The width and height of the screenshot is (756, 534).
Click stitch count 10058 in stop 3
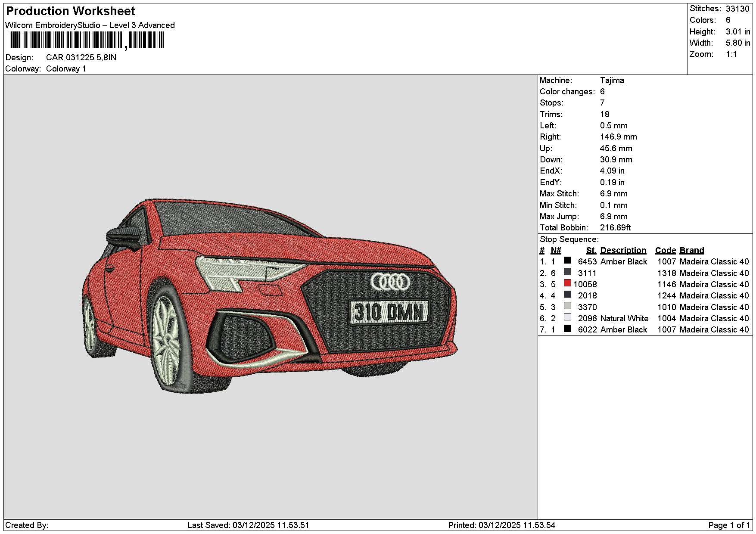coord(585,284)
